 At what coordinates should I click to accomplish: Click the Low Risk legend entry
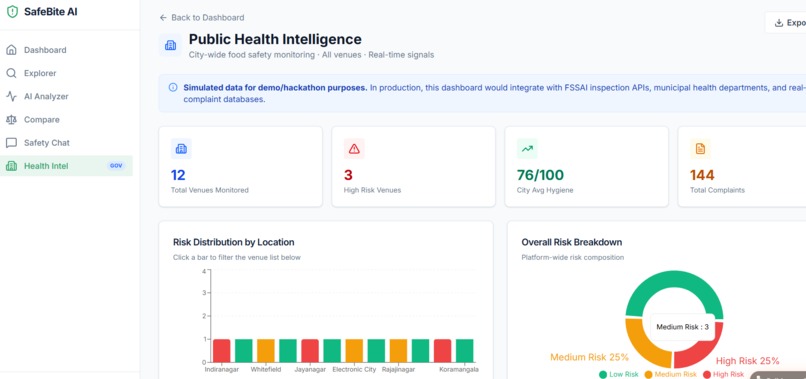[620, 374]
